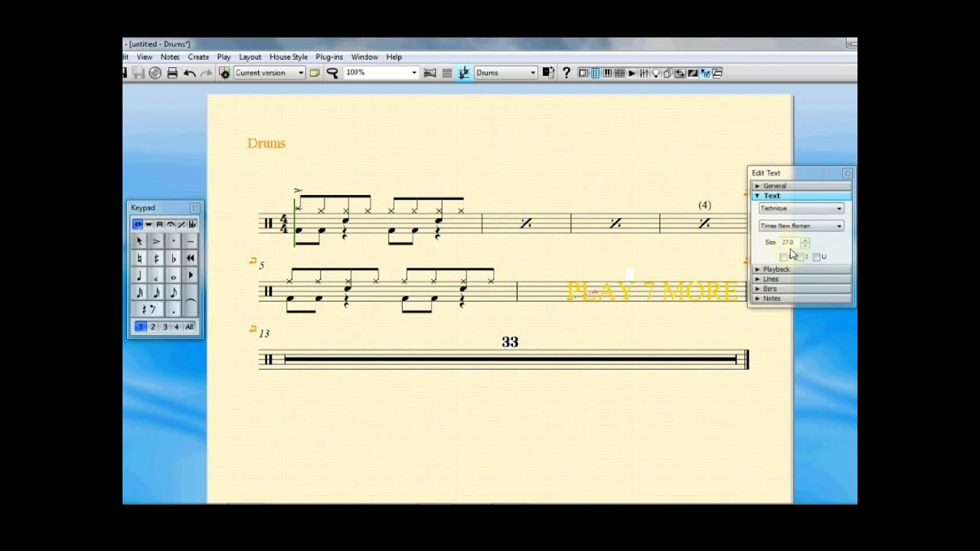Open the Notes menu
Image resolution: width=980 pixels, height=551 pixels.
[x=170, y=57]
